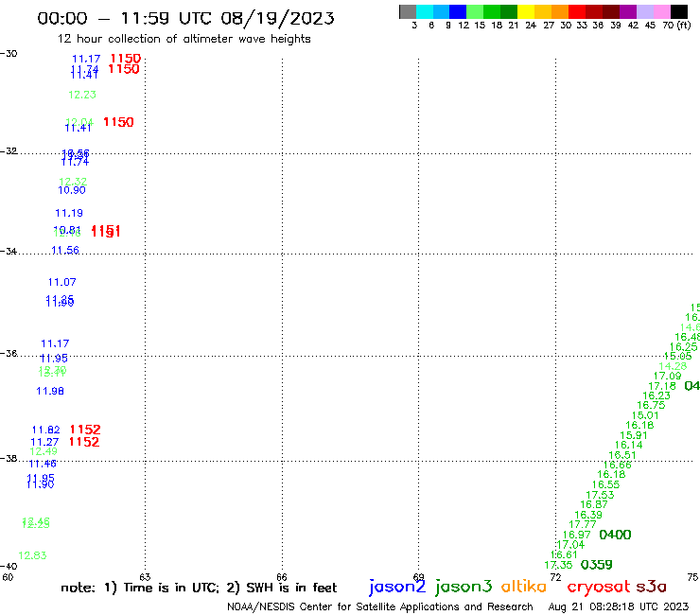This screenshot has width=700, height=615.
Task: Pick the yellow swatch in the color scale
Action: (526, 12)
